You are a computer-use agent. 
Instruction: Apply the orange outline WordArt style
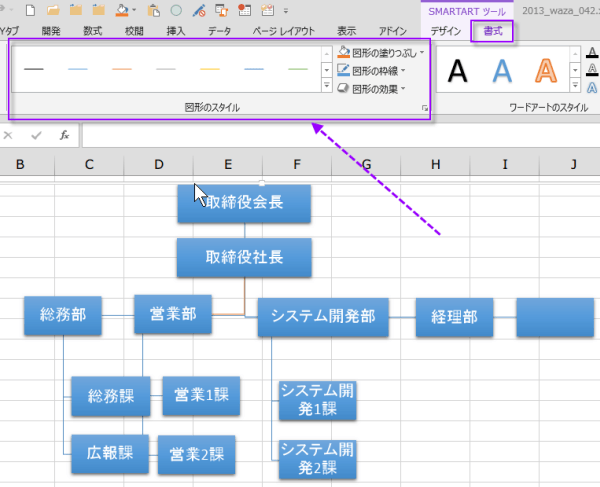pos(546,71)
